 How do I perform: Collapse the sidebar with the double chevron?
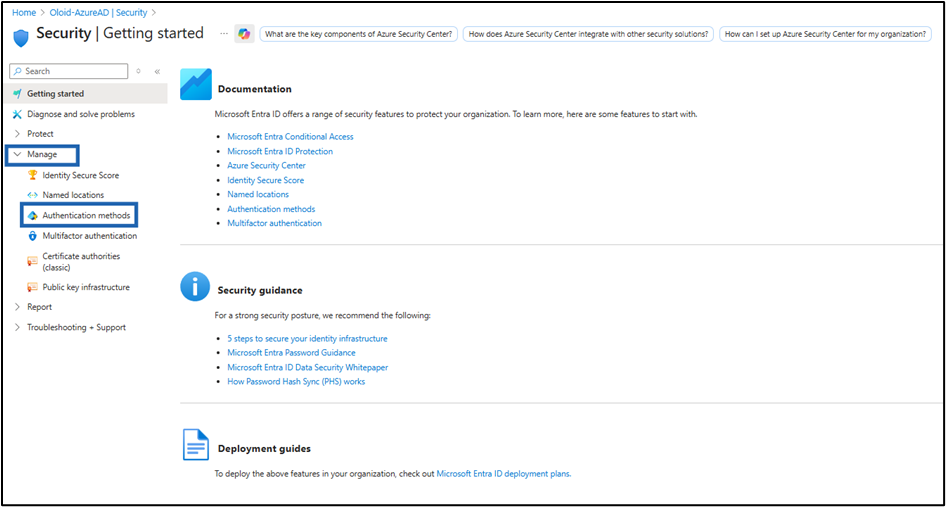tap(157, 71)
